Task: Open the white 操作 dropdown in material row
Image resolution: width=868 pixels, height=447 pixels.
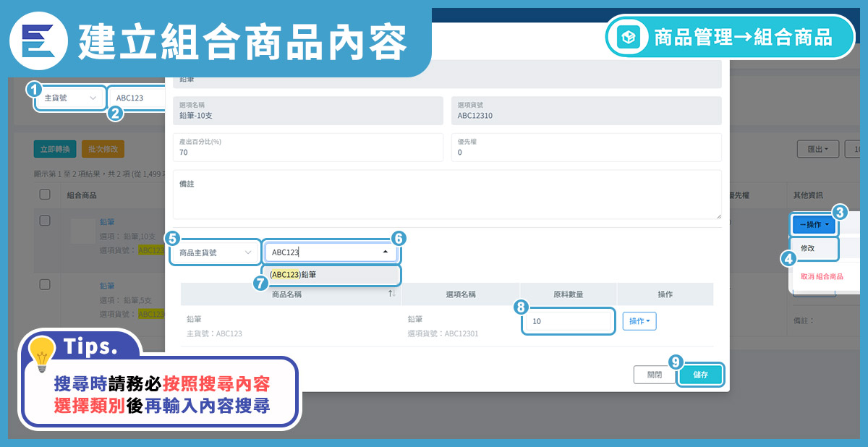Action: 639,321
